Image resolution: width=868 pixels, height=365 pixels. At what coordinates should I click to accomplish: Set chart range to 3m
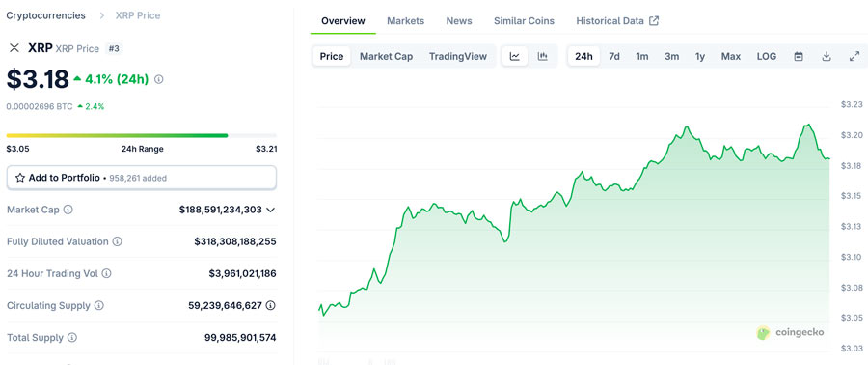coord(671,57)
